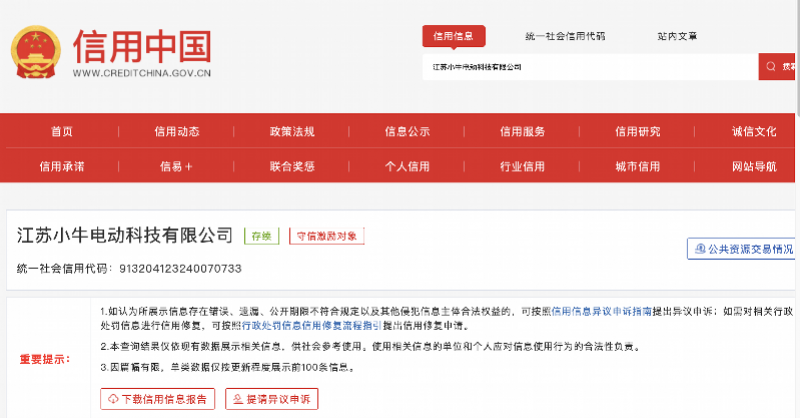Click the person icon in 提请异议申诉 button
Viewport: 800px width, 418px height.
238,399
